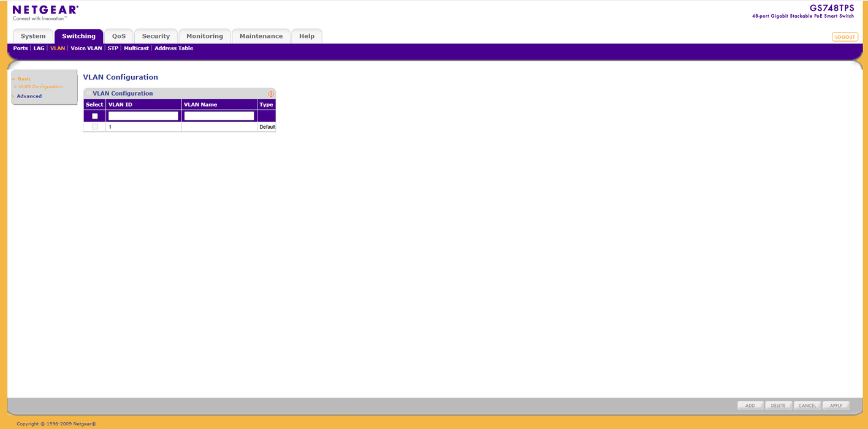Image resolution: width=868 pixels, height=429 pixels.
Task: Click the VLAN ID column header
Action: tap(143, 105)
